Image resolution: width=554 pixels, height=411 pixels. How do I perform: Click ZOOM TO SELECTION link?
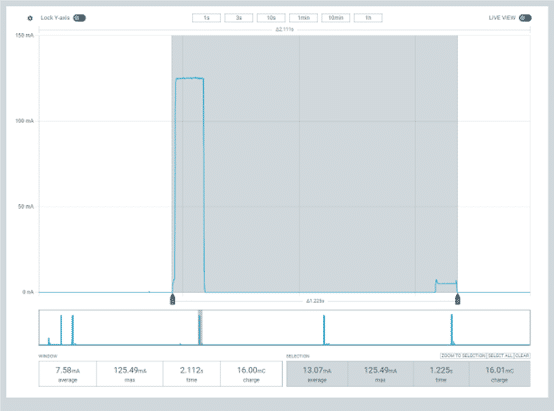463,356
